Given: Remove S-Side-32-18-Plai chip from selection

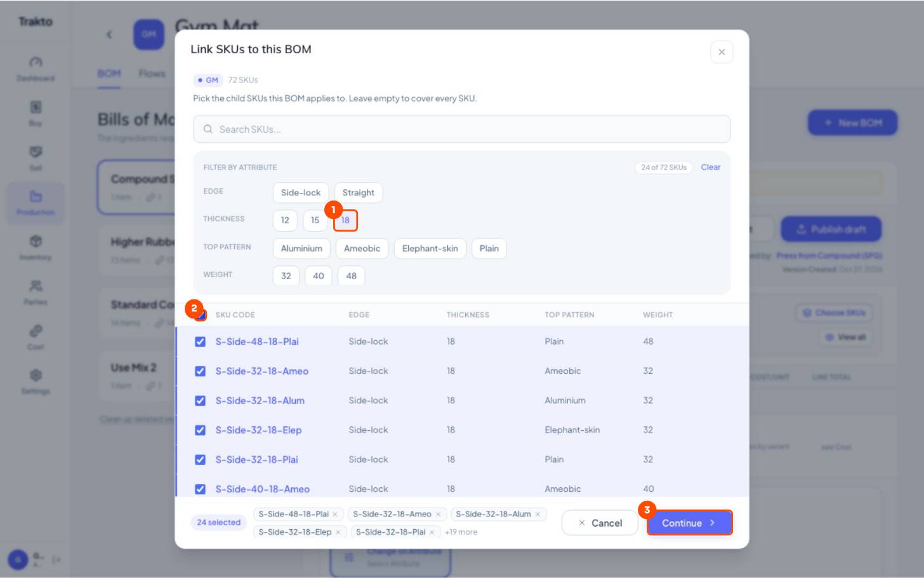Looking at the screenshot, I should (432, 532).
